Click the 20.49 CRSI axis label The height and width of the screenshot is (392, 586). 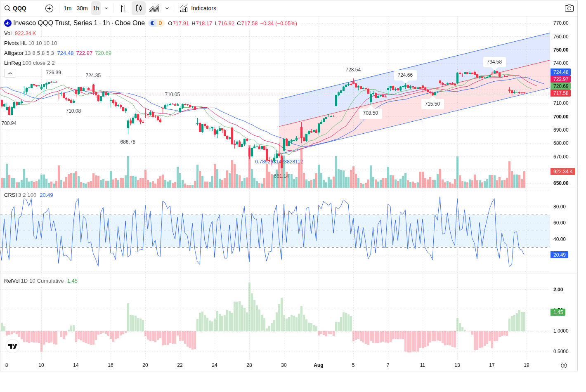click(x=560, y=255)
